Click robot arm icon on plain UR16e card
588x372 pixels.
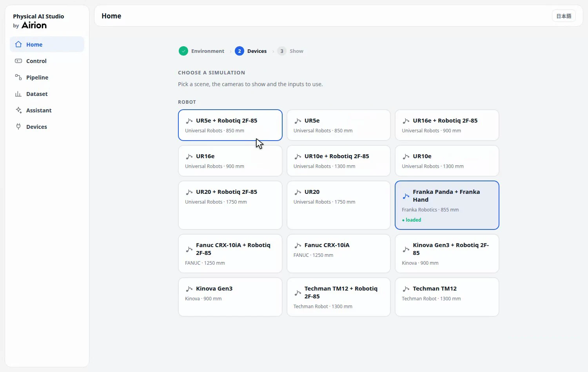pyautogui.click(x=189, y=157)
